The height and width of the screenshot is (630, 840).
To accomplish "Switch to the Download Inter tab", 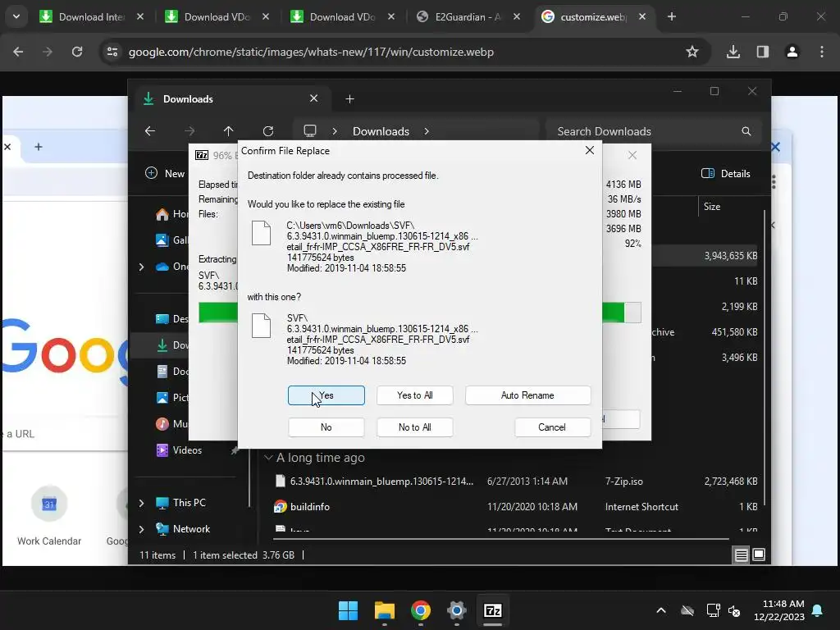I will (91, 16).
